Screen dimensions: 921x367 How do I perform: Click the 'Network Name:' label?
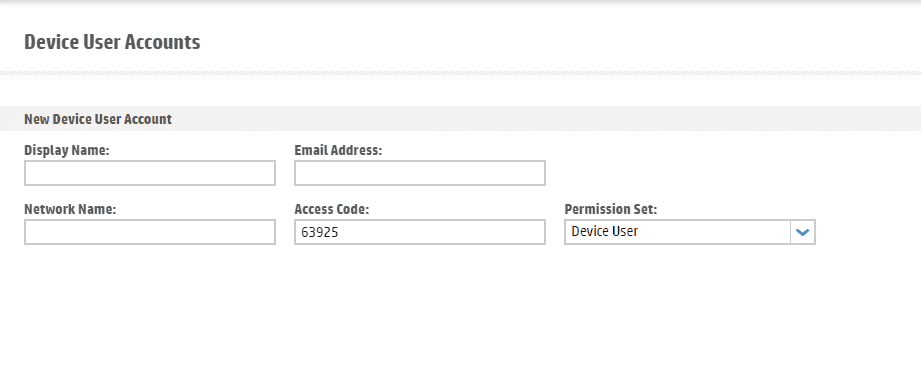point(70,209)
